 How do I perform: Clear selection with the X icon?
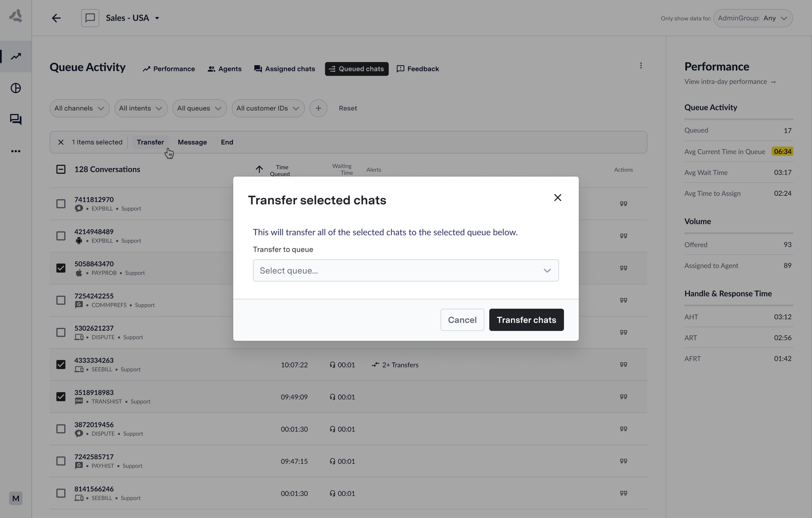click(61, 142)
